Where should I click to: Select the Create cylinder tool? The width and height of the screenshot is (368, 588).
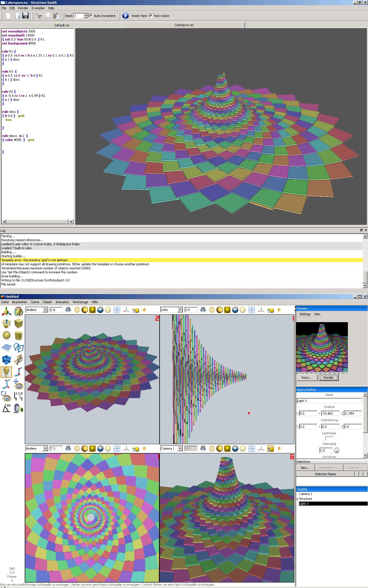click(19, 335)
